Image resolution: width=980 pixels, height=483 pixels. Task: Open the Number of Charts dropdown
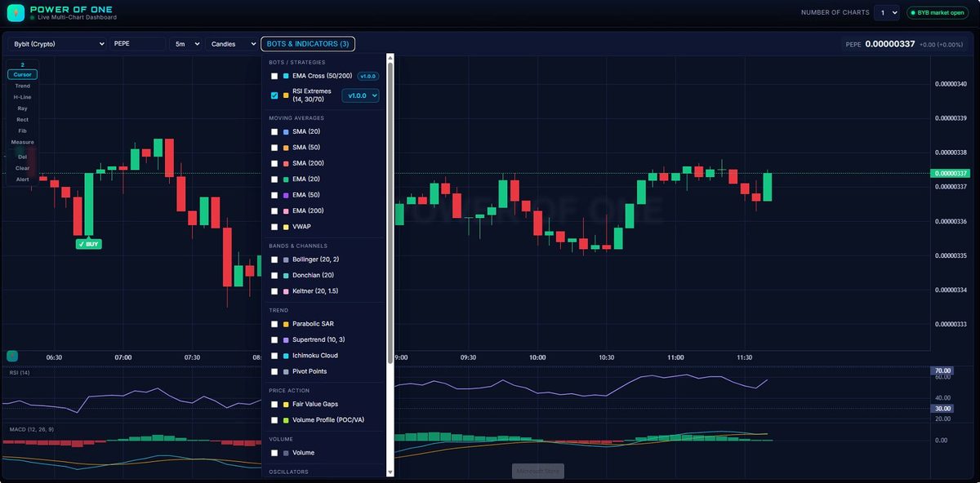(x=886, y=12)
